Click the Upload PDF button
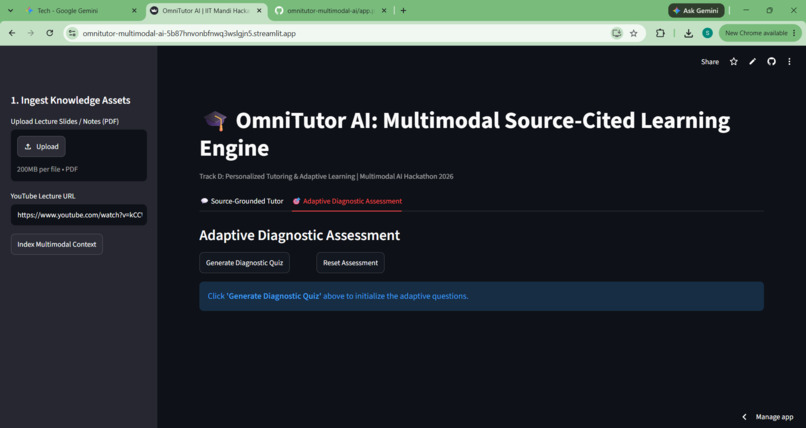 click(41, 146)
